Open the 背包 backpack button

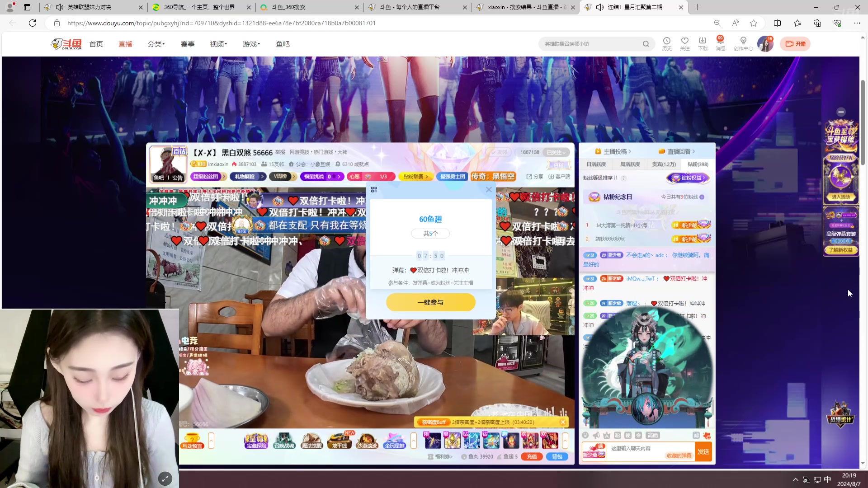tap(557, 456)
